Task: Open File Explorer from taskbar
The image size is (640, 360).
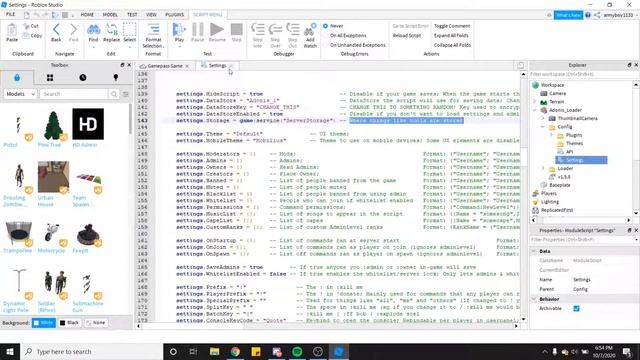Action: (x=214, y=351)
